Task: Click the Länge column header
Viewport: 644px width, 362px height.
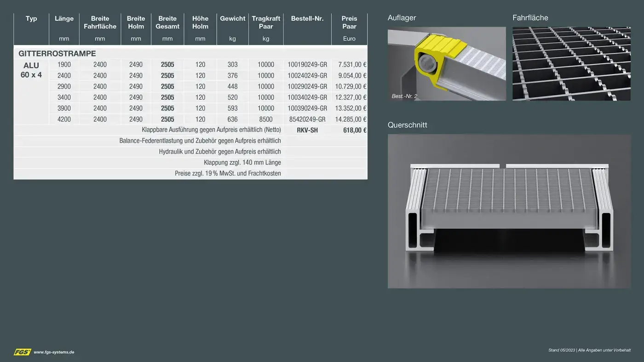Action: coord(64,19)
